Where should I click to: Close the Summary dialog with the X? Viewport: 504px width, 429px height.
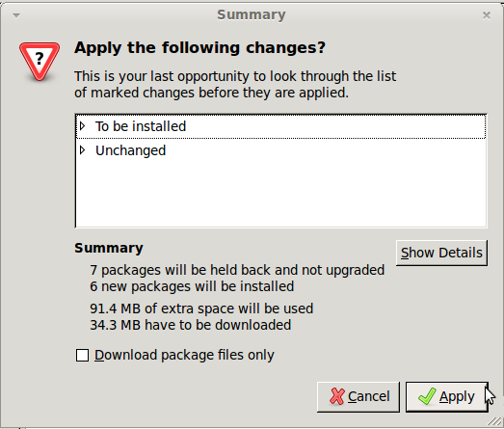487,15
